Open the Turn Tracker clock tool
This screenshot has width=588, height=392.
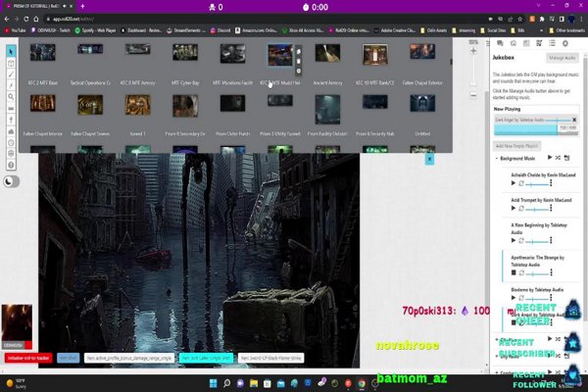click(x=11, y=142)
